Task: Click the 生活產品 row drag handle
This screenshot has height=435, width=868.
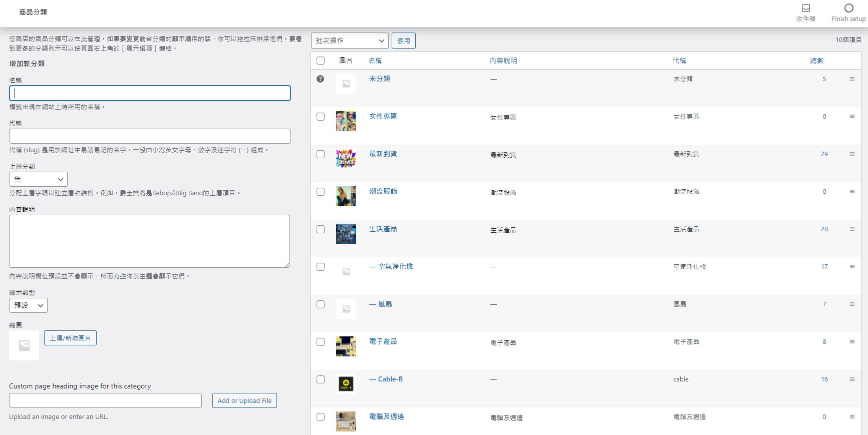Action: [852, 229]
